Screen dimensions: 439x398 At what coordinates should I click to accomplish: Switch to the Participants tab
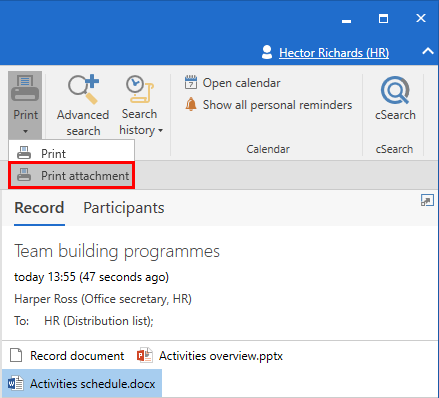pyautogui.click(x=124, y=208)
